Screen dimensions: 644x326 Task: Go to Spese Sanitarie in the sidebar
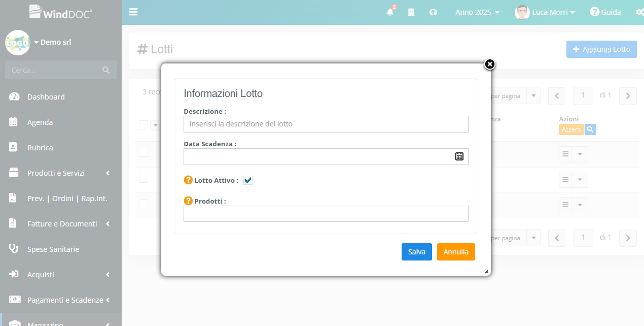coord(53,249)
